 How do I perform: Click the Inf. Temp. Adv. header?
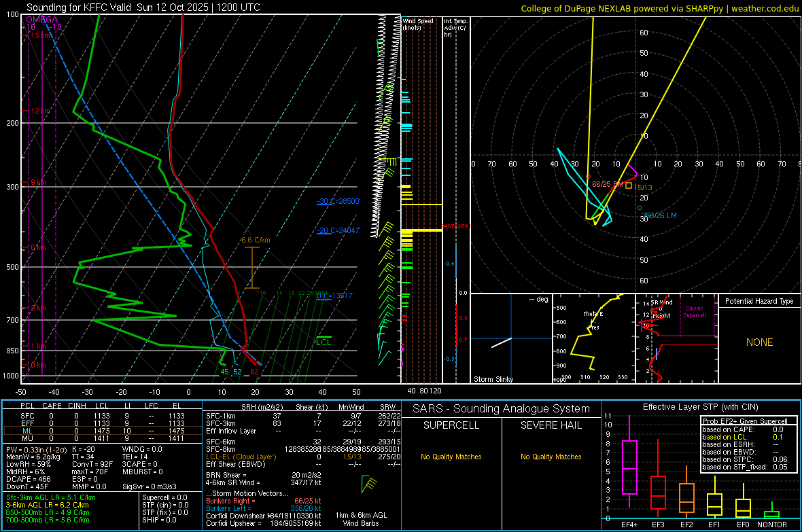click(455, 28)
